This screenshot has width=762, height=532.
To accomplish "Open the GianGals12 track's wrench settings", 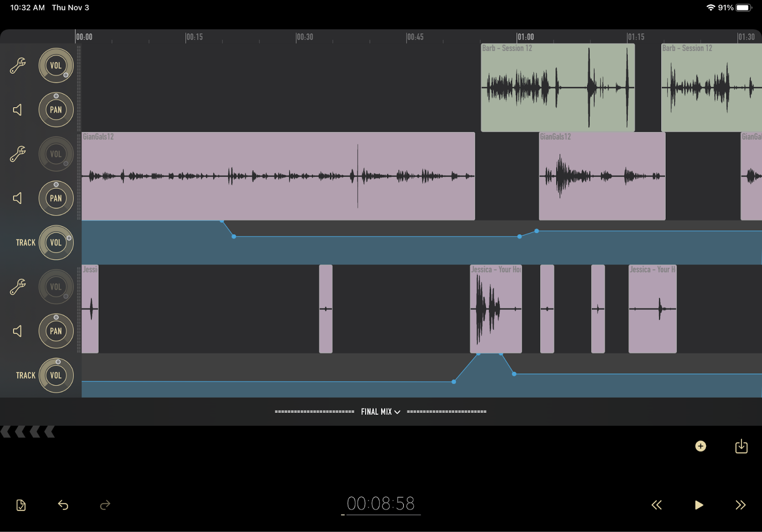I will point(18,154).
